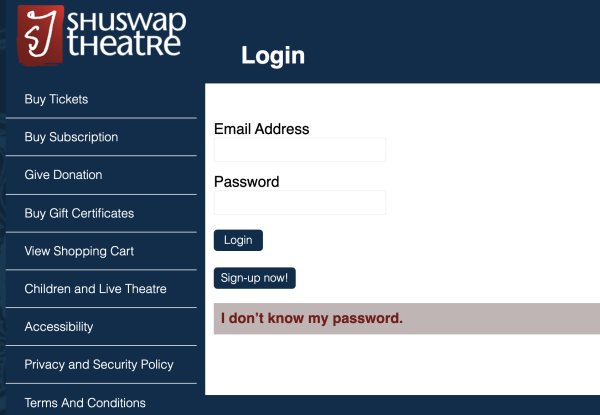Submit with the Login button
This screenshot has width=600, height=415.
click(238, 240)
